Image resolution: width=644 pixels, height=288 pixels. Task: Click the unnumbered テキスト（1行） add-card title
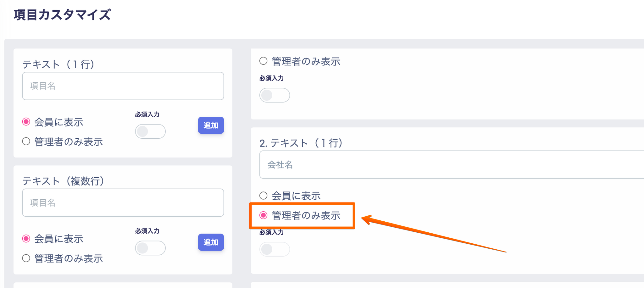[x=58, y=64]
